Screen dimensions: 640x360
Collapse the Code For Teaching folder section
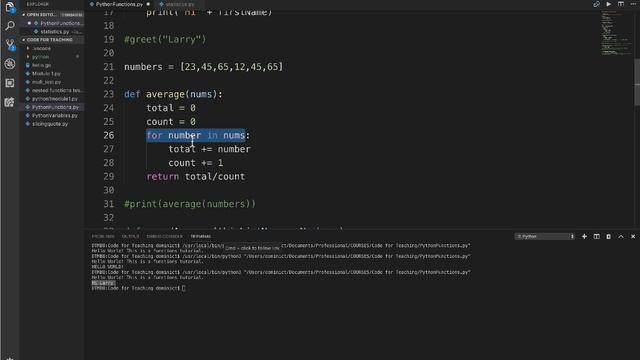pyautogui.click(x=24, y=40)
